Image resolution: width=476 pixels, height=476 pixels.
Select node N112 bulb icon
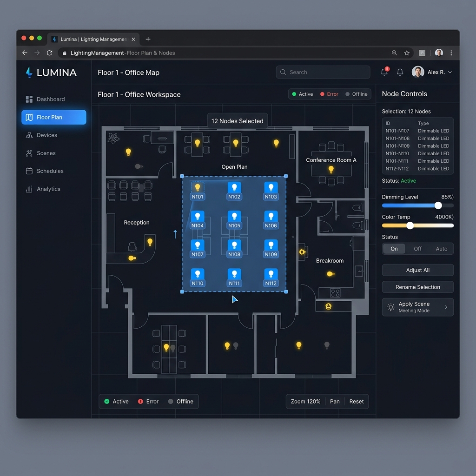(271, 274)
